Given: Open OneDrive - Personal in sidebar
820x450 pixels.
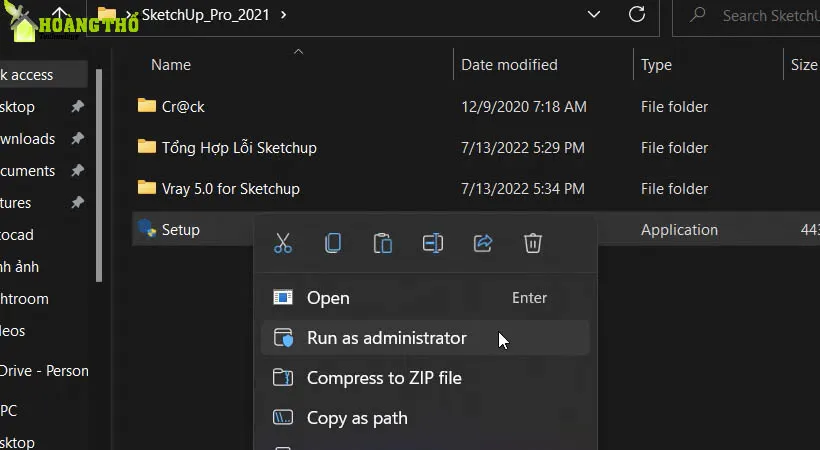Looking at the screenshot, I should [x=44, y=371].
